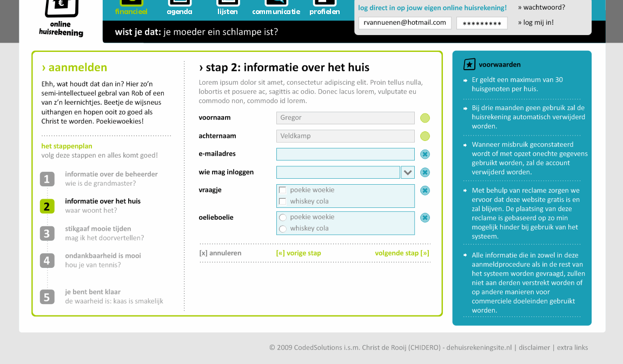The width and height of the screenshot is (623, 364).
Task: Click the annuleren link
Action: click(x=220, y=253)
